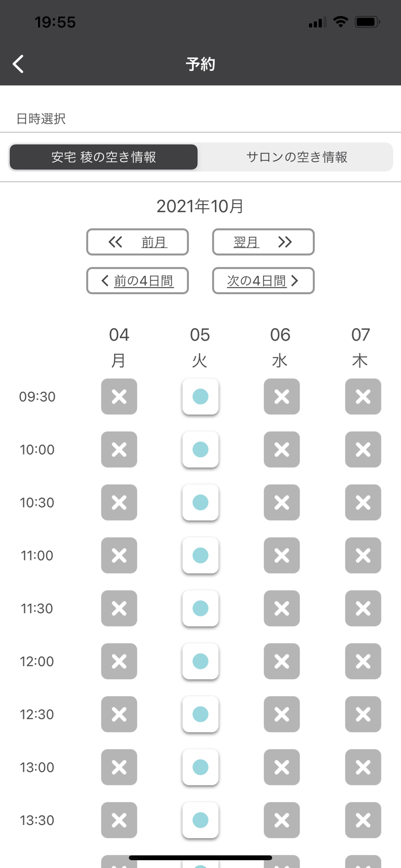
Task: Choose the 12:30 available circle on 05
Action: 200,714
